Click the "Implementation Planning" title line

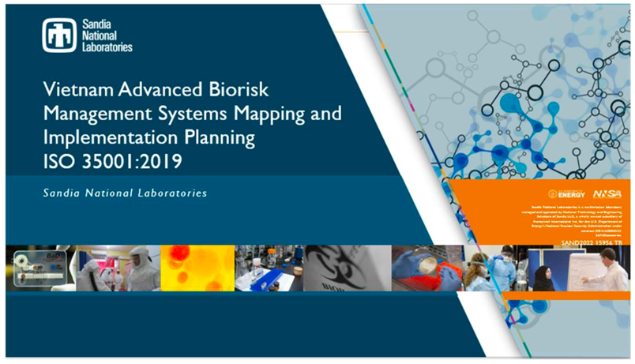[x=151, y=137]
